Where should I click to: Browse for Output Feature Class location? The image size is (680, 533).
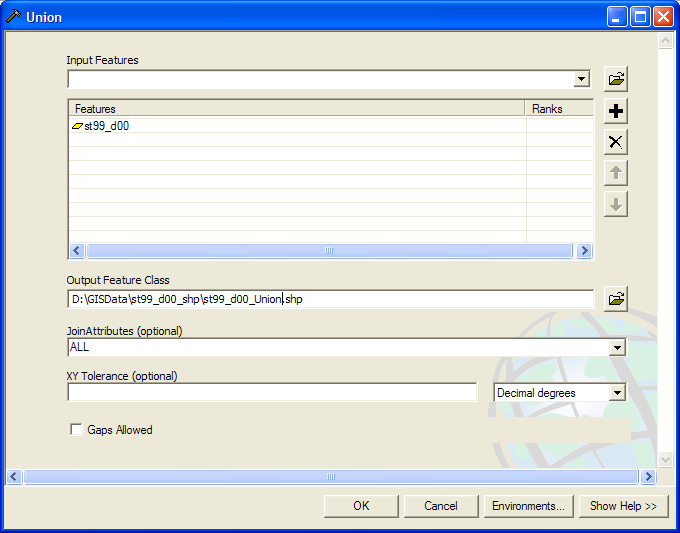[616, 298]
